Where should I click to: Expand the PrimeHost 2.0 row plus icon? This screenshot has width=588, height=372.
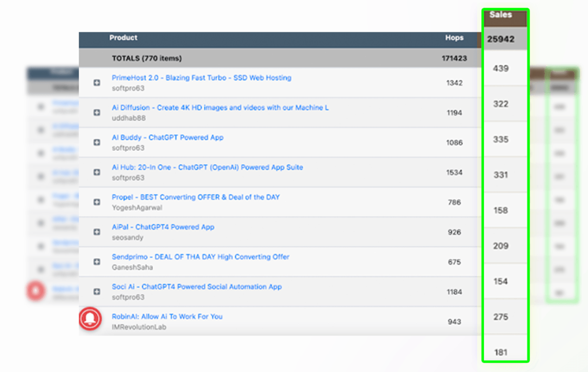(97, 83)
